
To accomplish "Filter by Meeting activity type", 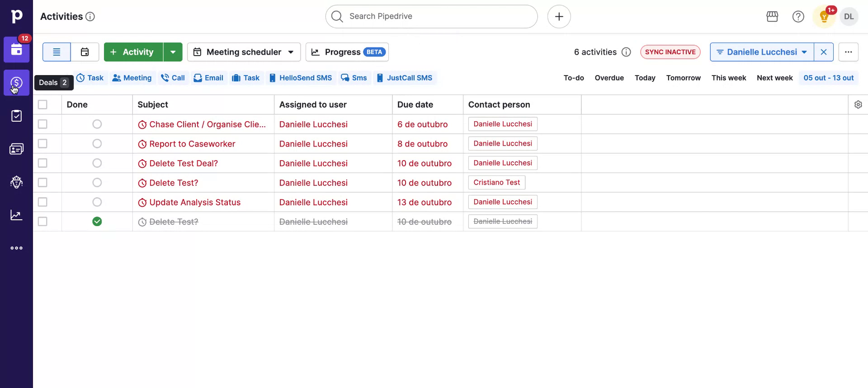I will point(132,78).
